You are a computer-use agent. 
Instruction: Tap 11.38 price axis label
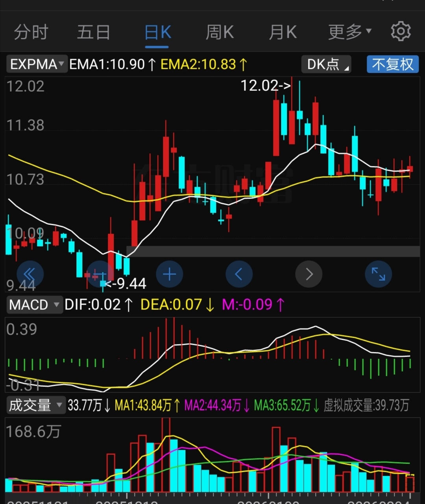pos(26,125)
